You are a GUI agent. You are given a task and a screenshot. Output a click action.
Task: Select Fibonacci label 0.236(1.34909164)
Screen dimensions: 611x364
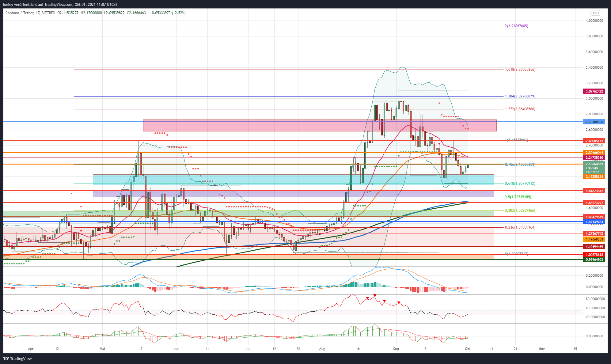[x=520, y=227]
